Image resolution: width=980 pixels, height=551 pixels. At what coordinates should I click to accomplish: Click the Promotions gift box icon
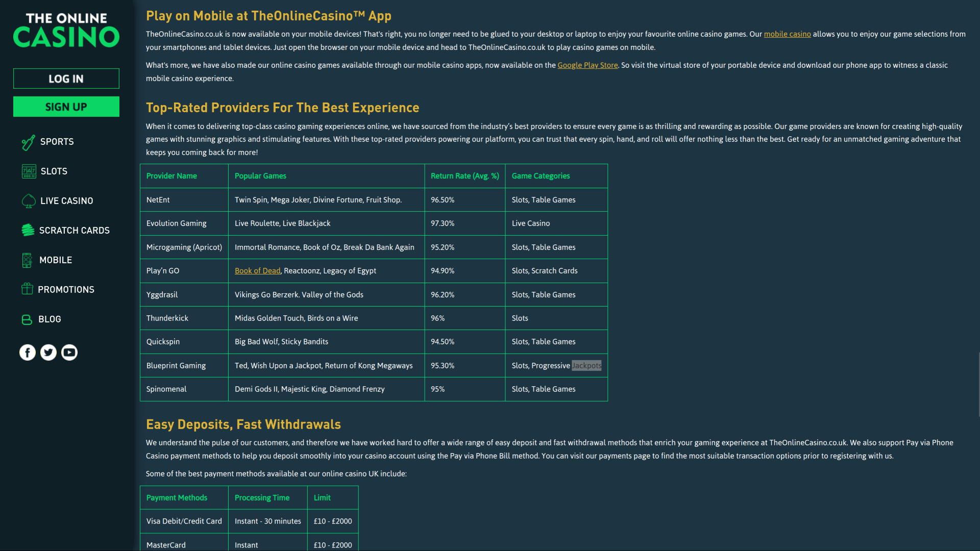point(27,289)
